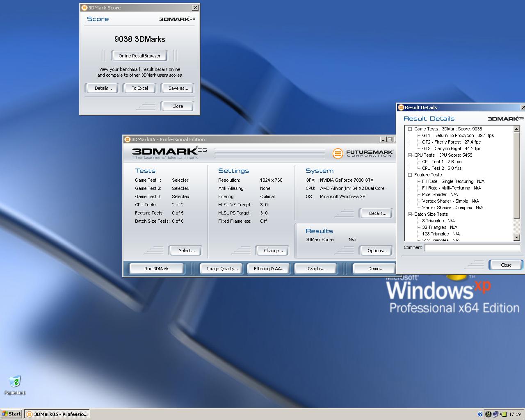
Task: Click the Options... results button
Action: [x=377, y=251]
